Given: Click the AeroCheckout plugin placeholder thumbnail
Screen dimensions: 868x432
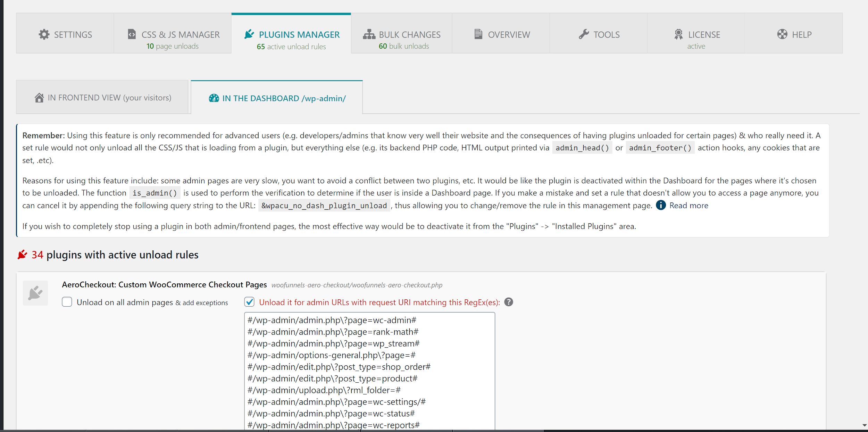Looking at the screenshot, I should (x=35, y=293).
